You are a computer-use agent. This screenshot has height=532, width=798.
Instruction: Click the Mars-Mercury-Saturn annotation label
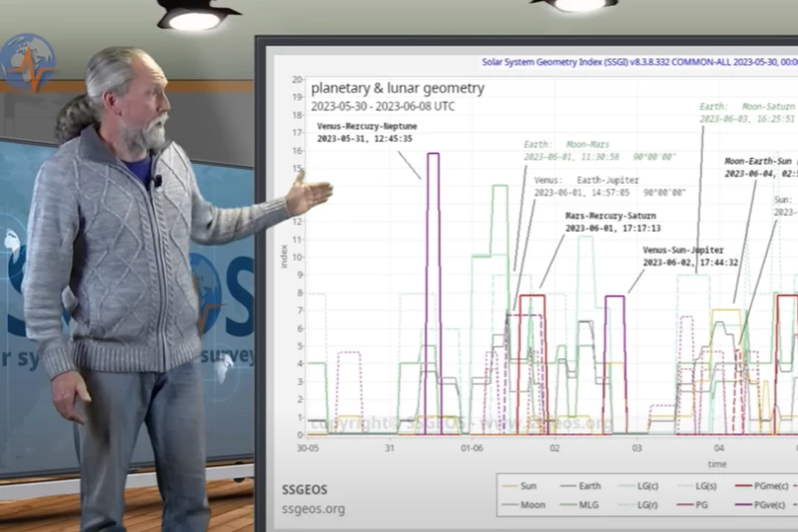[x=609, y=215]
